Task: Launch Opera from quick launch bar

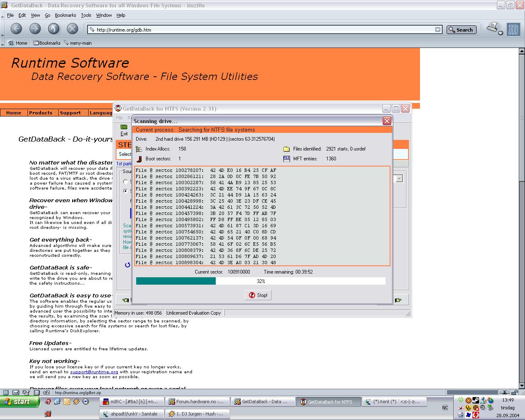Action: tap(48, 402)
